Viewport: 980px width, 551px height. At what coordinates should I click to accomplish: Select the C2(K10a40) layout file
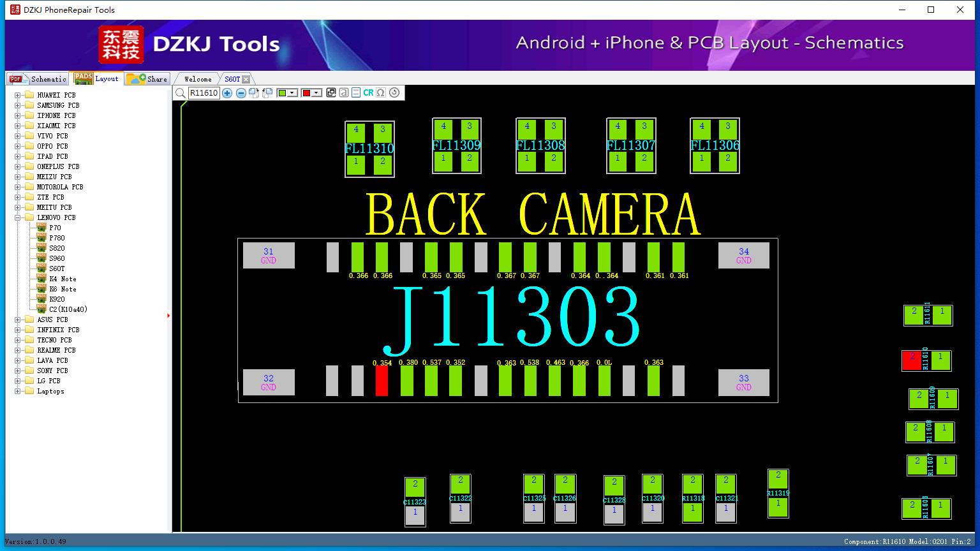pyautogui.click(x=68, y=309)
